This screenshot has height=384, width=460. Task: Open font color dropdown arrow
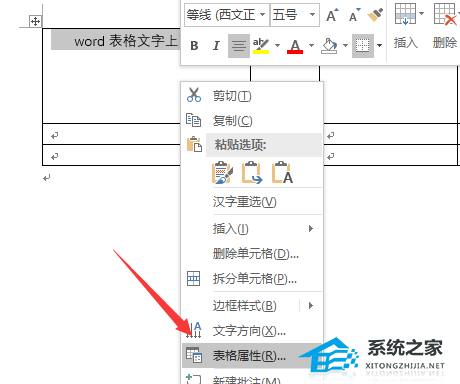311,45
